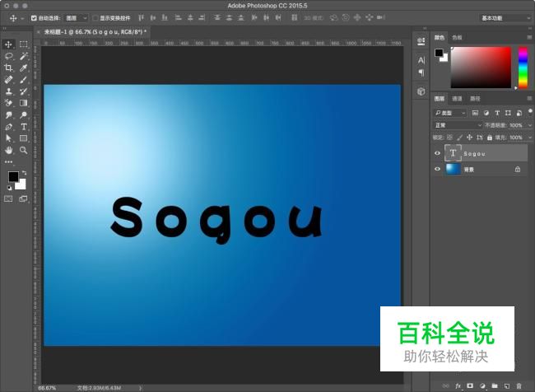Select the Gradient tool

(x=24, y=103)
